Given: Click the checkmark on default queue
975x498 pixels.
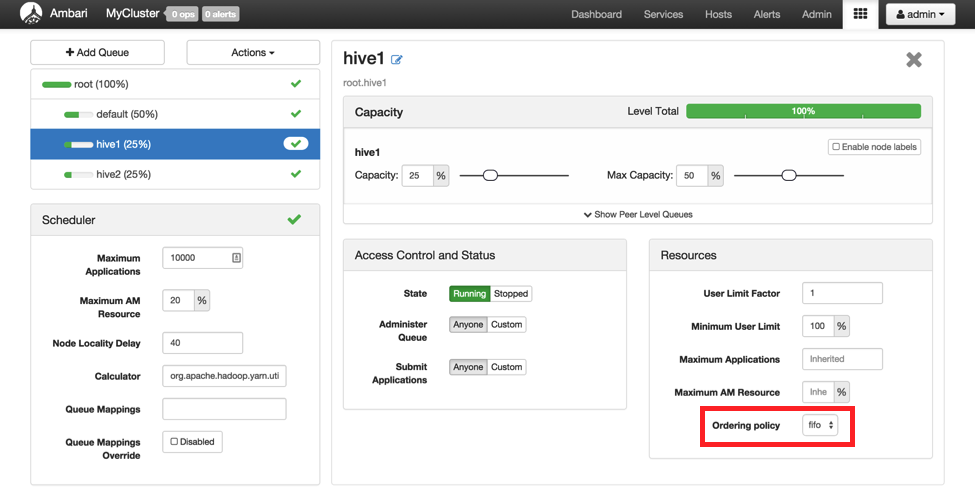Looking at the screenshot, I should [295, 114].
